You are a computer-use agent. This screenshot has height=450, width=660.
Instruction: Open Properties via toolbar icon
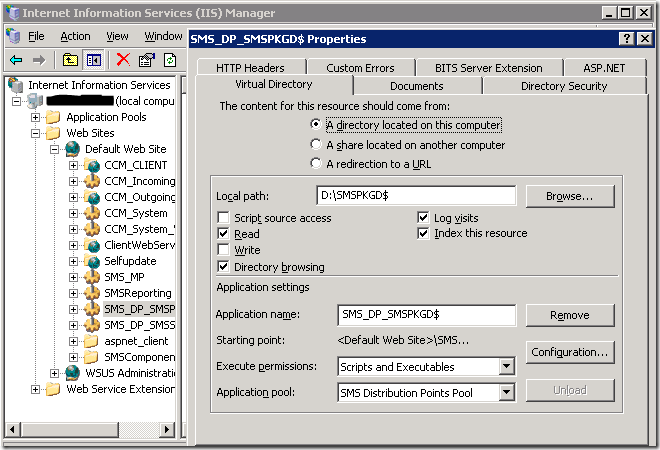[x=147, y=60]
